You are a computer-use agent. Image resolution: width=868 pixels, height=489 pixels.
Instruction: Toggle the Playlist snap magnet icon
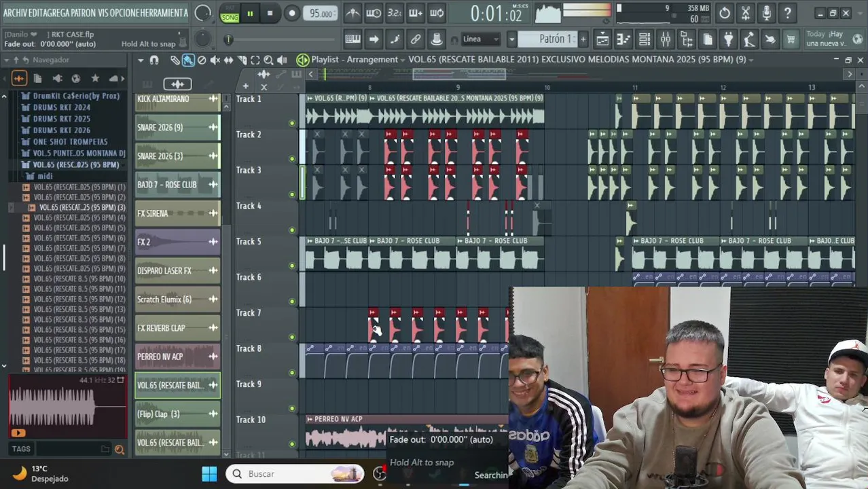click(x=154, y=60)
